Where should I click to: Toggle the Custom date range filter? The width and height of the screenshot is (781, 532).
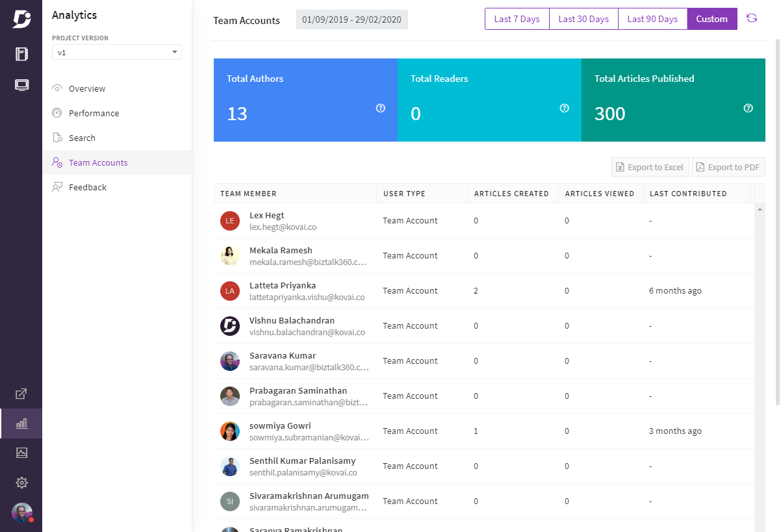tap(711, 19)
